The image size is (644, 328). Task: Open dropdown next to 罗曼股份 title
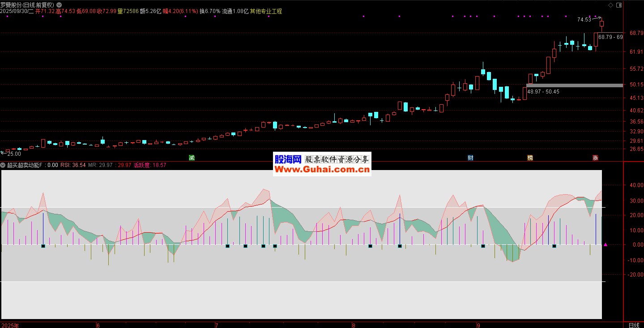(x=59, y=5)
